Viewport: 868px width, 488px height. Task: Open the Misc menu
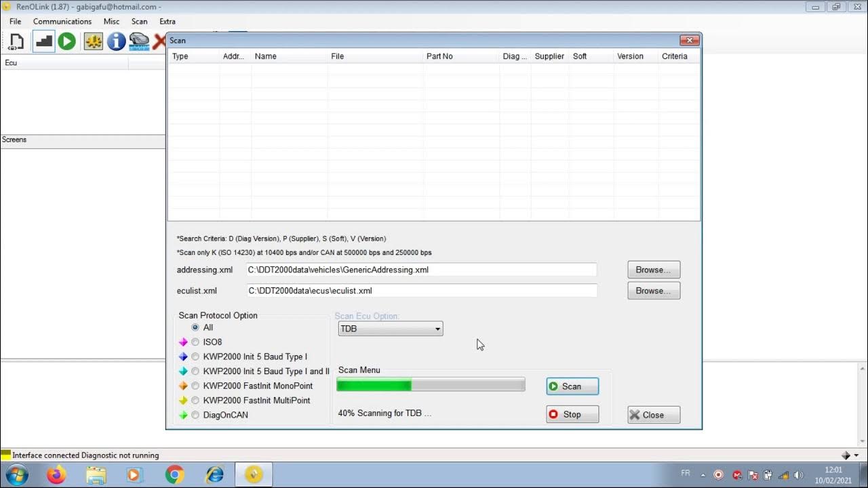[111, 22]
